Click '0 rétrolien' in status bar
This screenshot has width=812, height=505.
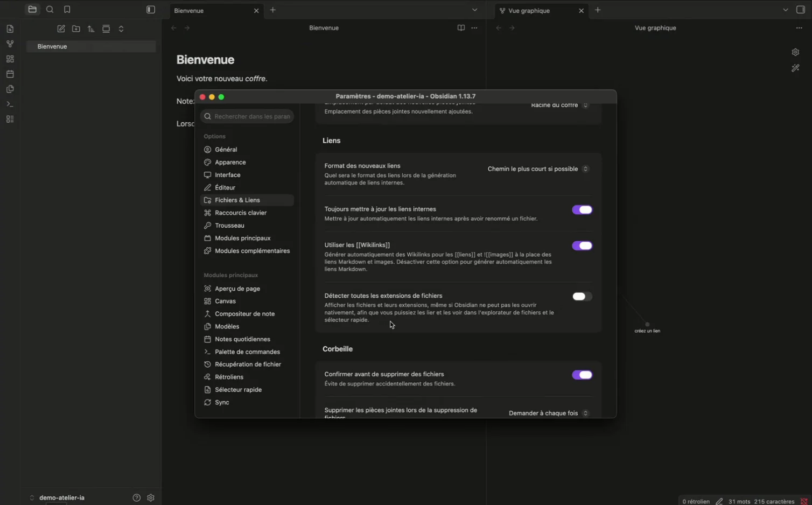point(696,501)
